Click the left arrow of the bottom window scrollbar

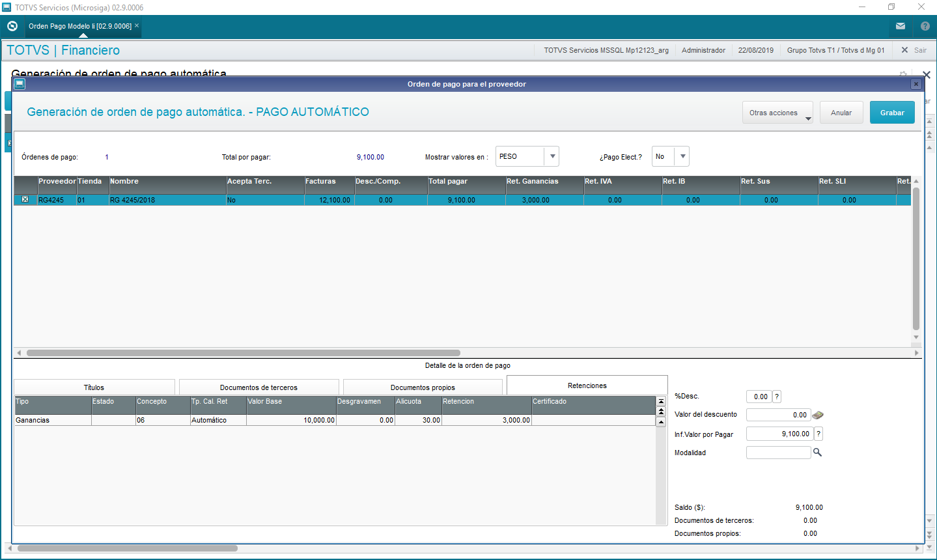(x=9, y=548)
